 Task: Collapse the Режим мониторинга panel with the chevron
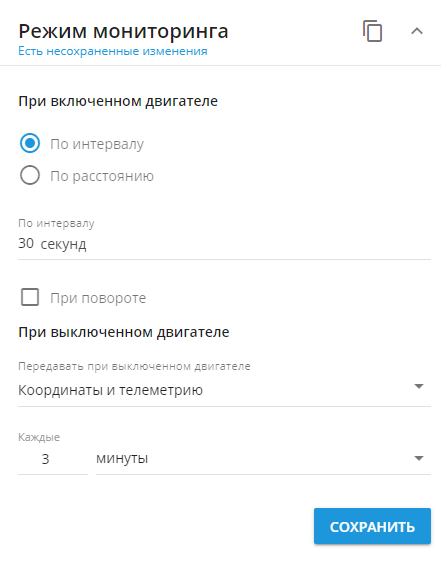pos(417,31)
